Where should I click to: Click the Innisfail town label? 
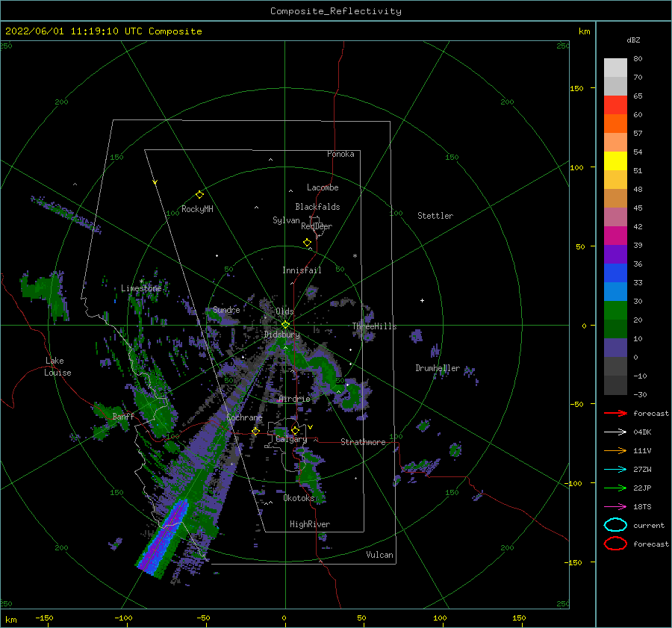coord(302,270)
